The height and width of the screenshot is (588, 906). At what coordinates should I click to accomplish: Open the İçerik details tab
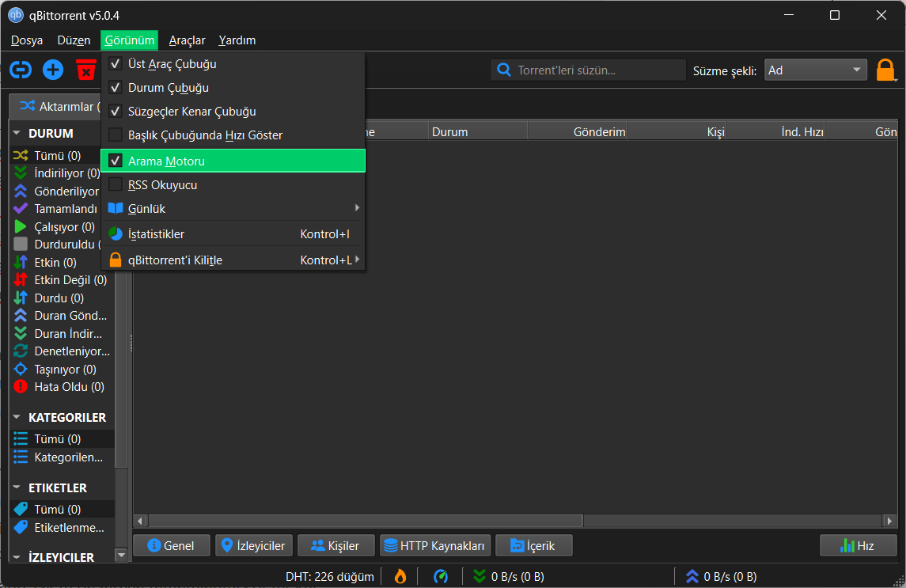(x=533, y=546)
